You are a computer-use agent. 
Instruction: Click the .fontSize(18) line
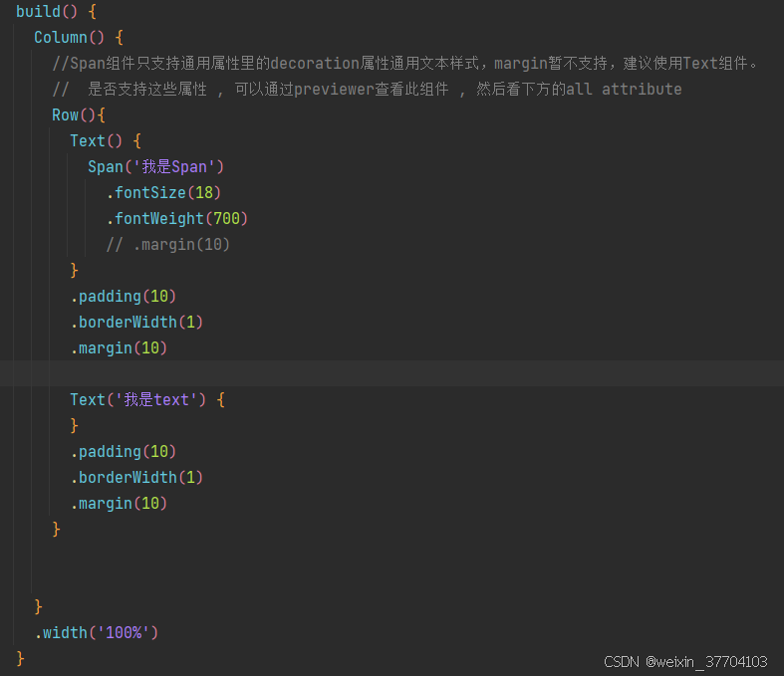click(163, 193)
